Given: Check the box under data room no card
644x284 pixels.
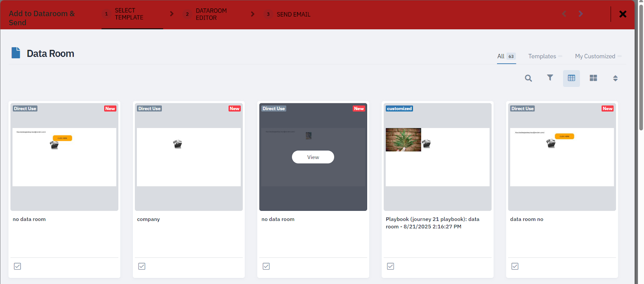Looking at the screenshot, I should (x=515, y=266).
